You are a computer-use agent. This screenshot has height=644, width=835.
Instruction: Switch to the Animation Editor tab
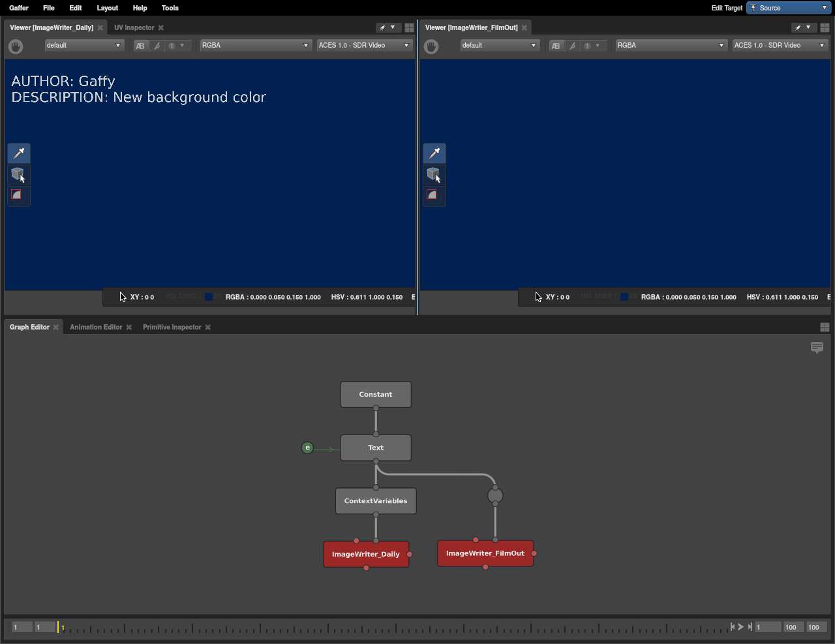coord(96,327)
